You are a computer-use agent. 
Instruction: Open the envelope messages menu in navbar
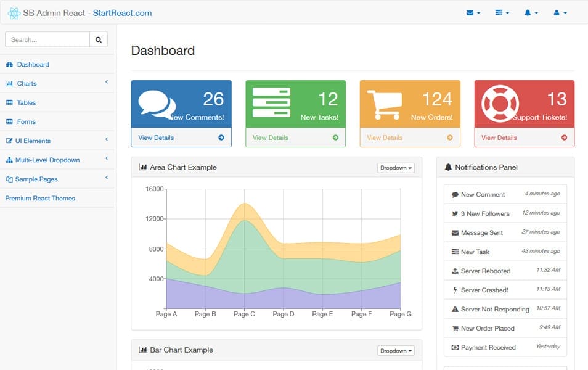(x=473, y=13)
